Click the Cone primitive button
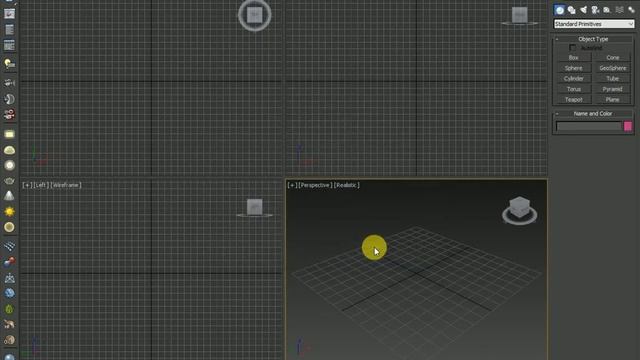Screen dimensions: 640x360 coord(613,58)
